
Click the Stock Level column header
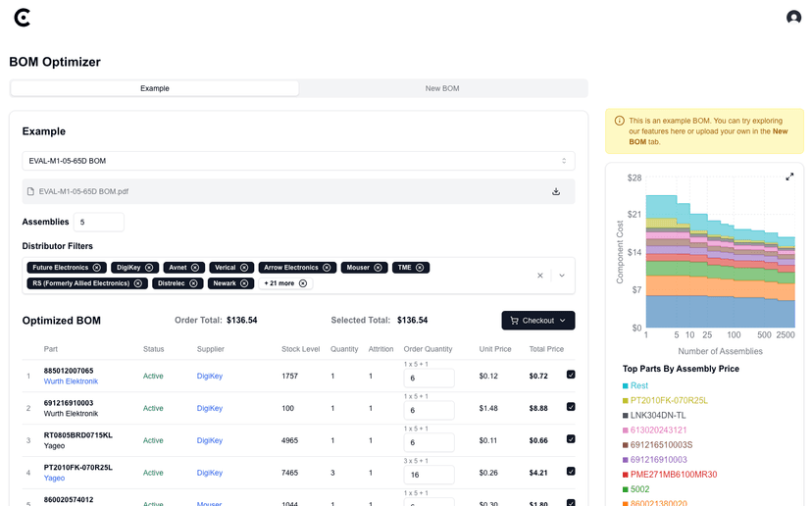(x=301, y=349)
